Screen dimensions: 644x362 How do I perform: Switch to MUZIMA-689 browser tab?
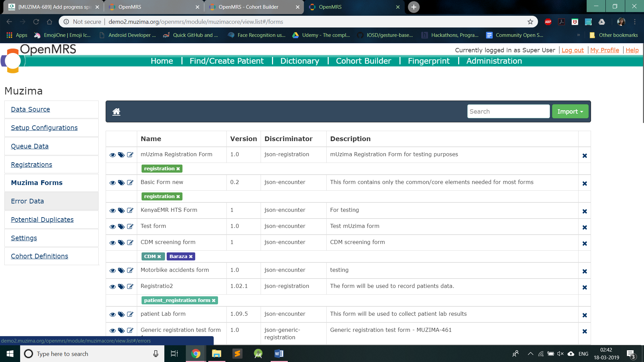click(54, 7)
